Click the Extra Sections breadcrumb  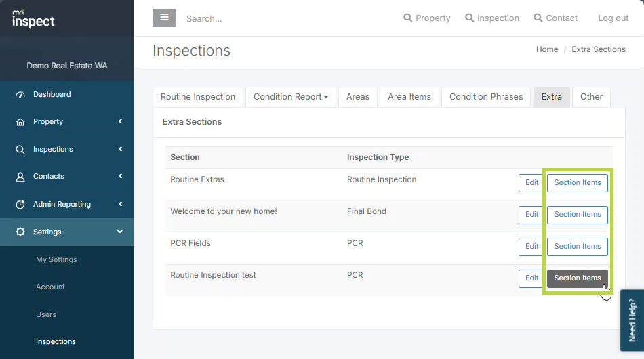click(599, 49)
